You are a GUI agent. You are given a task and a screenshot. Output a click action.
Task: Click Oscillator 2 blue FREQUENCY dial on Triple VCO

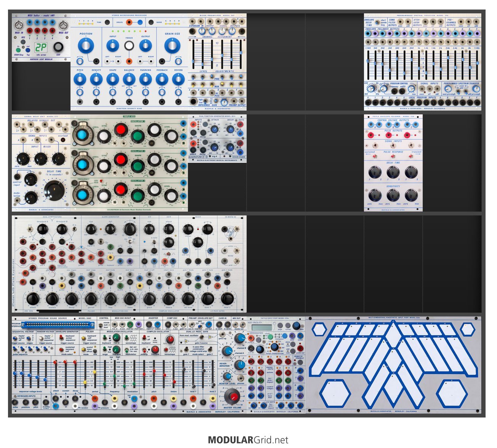pyautogui.click(x=82, y=165)
